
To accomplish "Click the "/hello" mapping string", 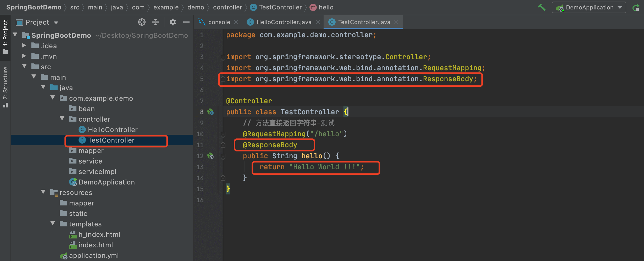I will point(326,134).
